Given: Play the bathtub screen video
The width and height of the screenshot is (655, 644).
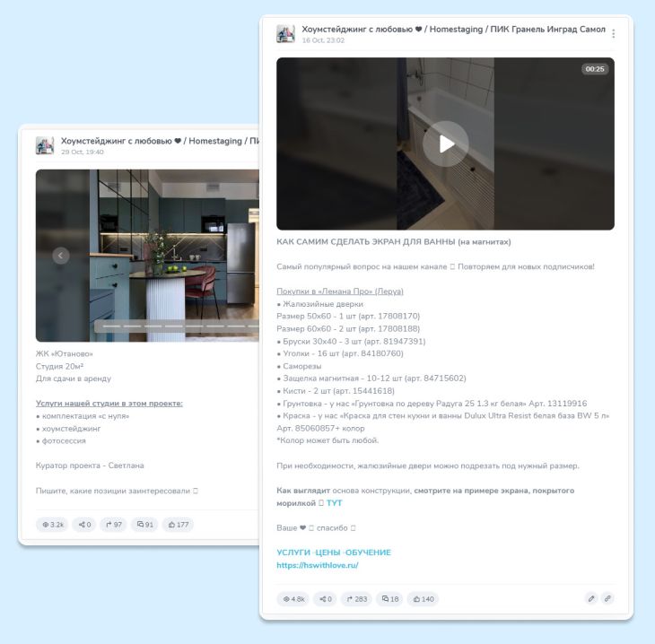Looking at the screenshot, I should point(445,144).
